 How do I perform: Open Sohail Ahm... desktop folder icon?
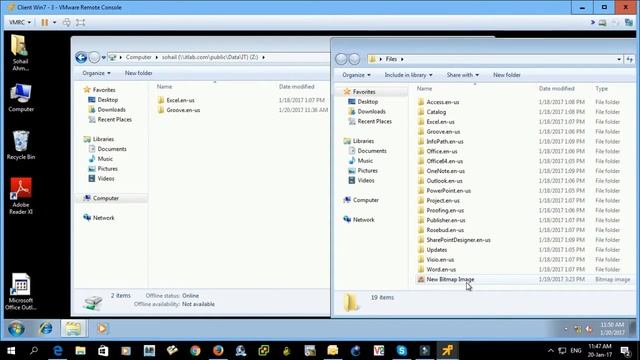pyautogui.click(x=20, y=53)
